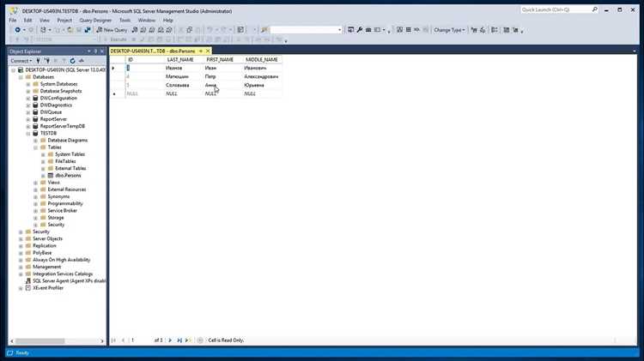
Task: Toggle auto-hide pin of Object Explorer
Action: pos(95,51)
